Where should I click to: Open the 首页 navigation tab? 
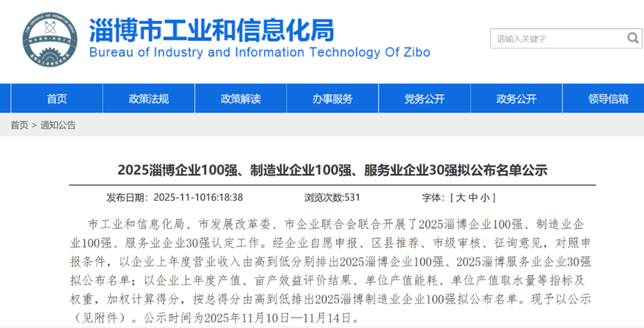point(57,99)
